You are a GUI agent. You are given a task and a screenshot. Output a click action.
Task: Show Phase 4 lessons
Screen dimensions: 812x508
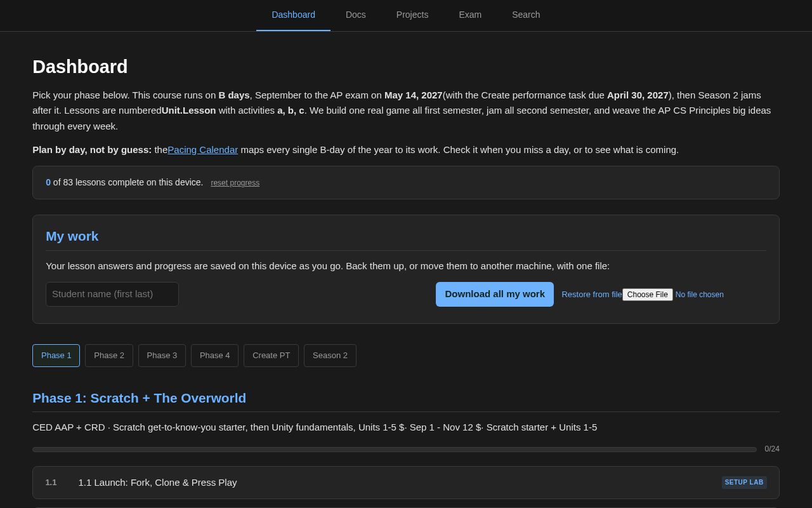coord(214,356)
